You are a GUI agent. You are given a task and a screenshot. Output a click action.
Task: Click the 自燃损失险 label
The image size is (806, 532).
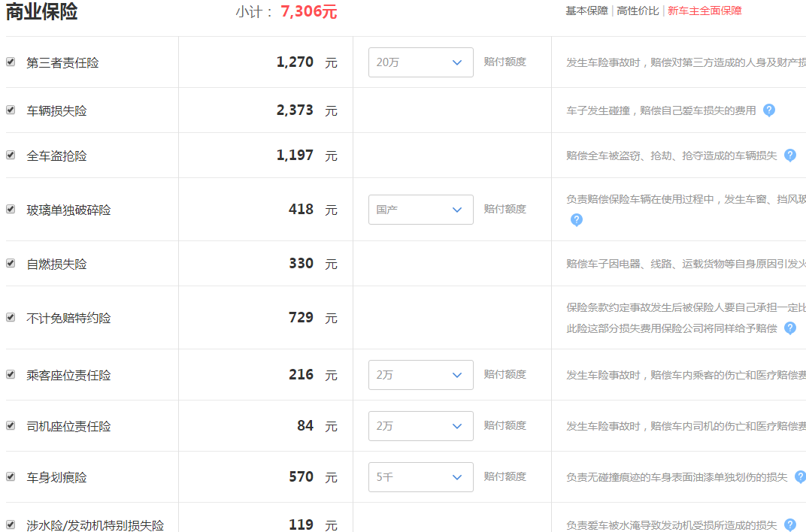[56, 264]
